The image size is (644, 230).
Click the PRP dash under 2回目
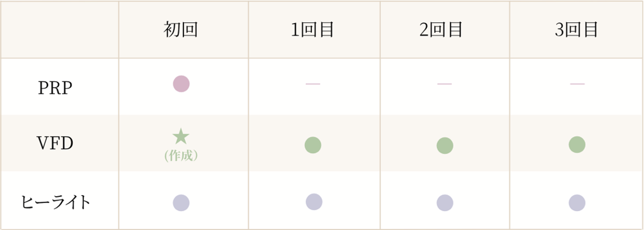point(444,84)
